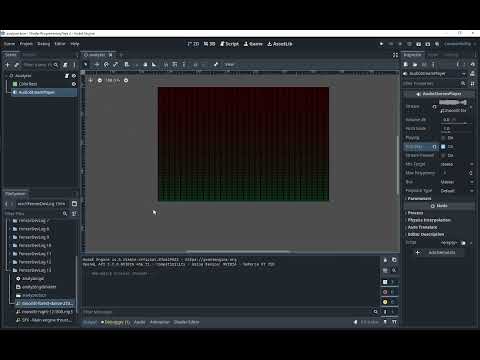Create a new resource in the Inspector

pos(406,64)
